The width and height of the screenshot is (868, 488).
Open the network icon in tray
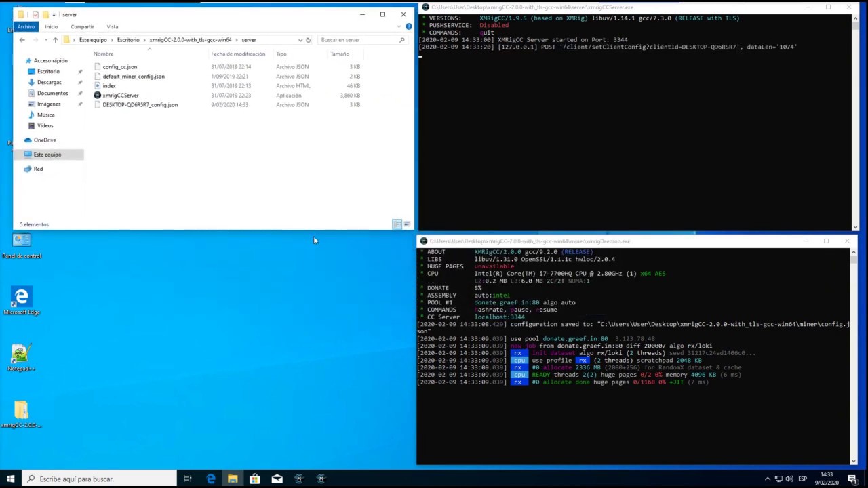tap(778, 479)
